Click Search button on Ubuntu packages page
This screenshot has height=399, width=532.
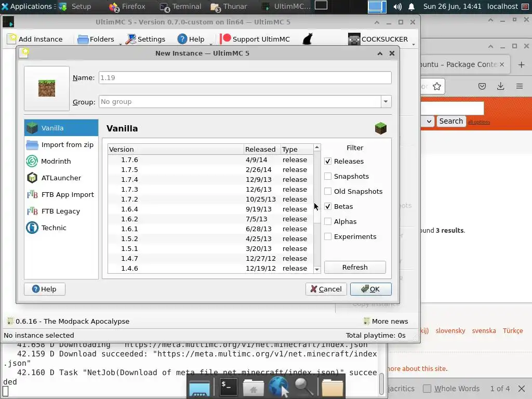451,121
